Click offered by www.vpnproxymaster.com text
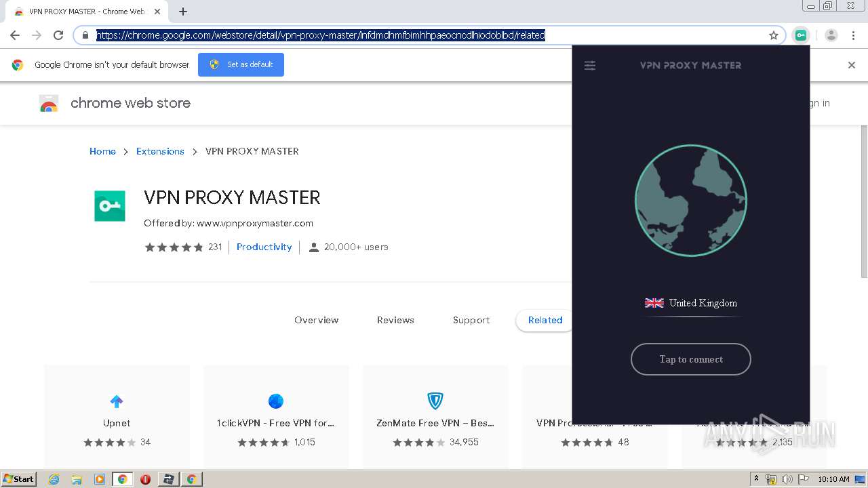 pyautogui.click(x=229, y=223)
